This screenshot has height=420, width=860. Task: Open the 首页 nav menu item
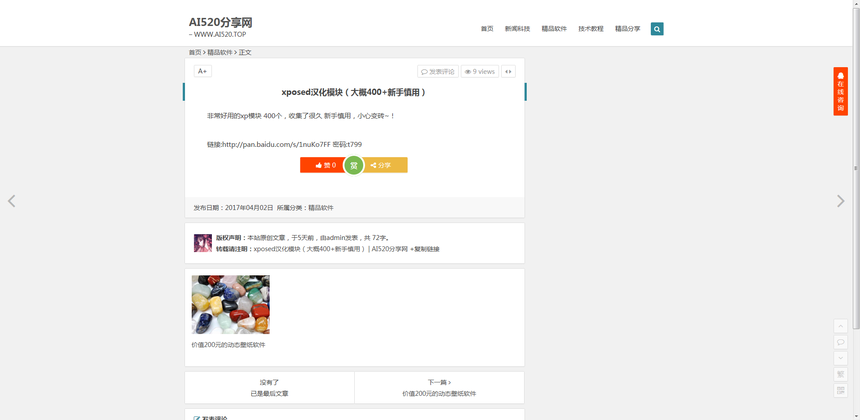coord(487,29)
